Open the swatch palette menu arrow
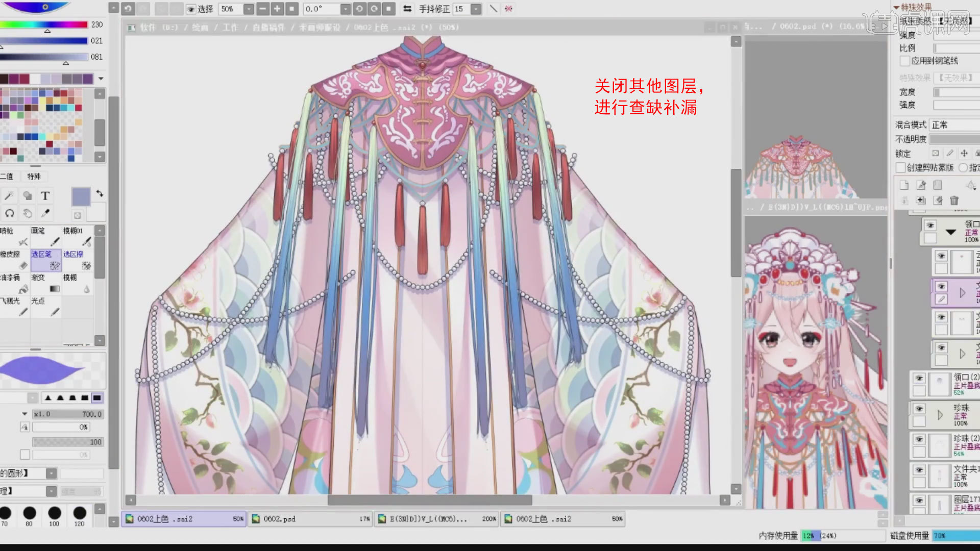The image size is (980, 551). coord(101,79)
